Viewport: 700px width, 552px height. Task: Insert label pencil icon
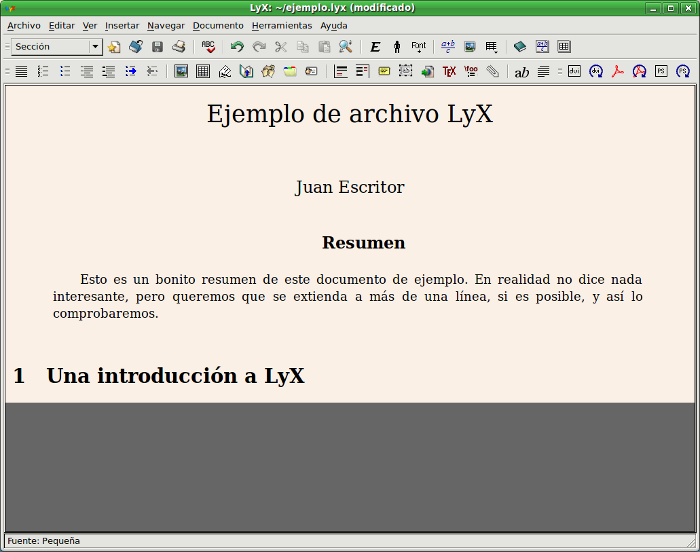225,71
